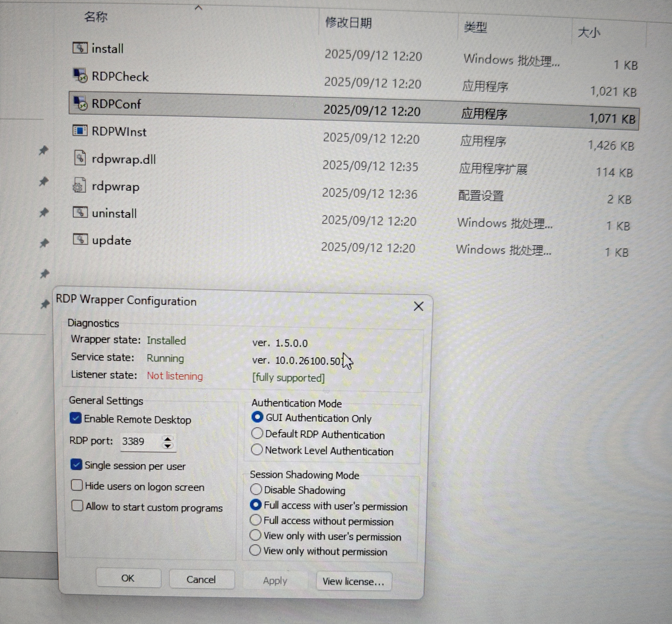Increase RDP port with up arrow
The width and height of the screenshot is (672, 624).
point(168,439)
